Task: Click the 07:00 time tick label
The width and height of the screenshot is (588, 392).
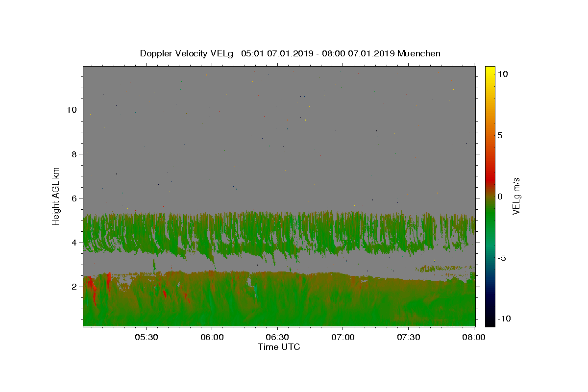Action: pos(343,337)
